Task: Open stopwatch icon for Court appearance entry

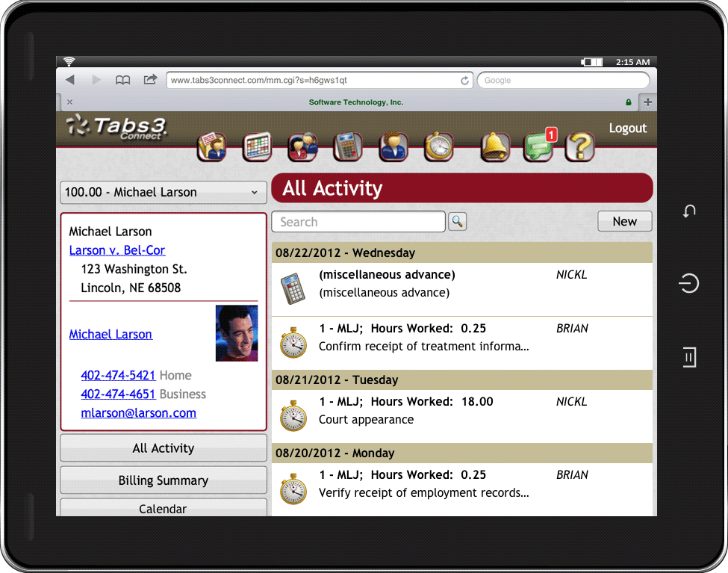Action: tap(293, 415)
